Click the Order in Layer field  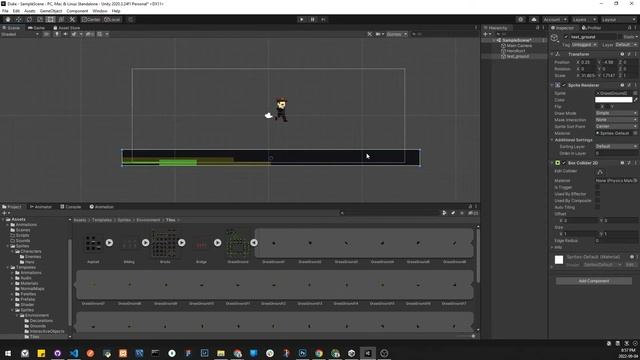pos(616,153)
